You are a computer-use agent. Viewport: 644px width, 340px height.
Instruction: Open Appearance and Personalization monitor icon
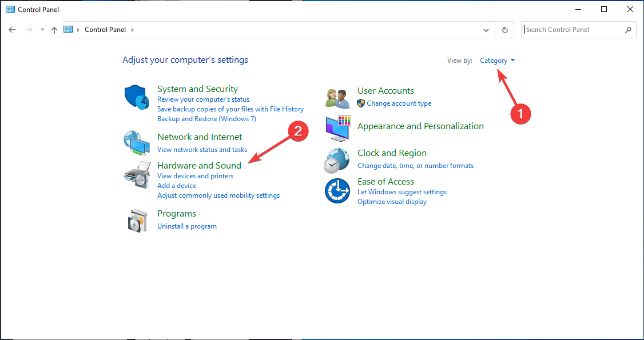tap(338, 129)
